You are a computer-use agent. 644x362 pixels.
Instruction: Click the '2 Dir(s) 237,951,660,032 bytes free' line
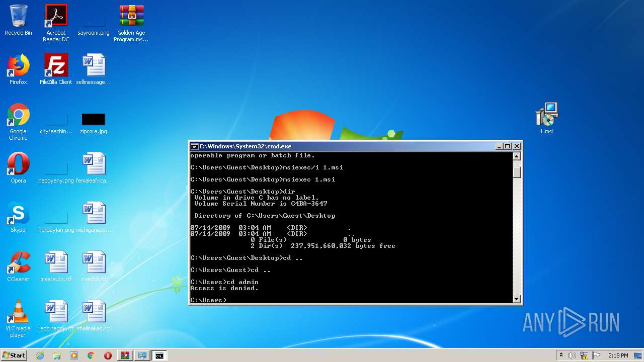click(x=323, y=246)
